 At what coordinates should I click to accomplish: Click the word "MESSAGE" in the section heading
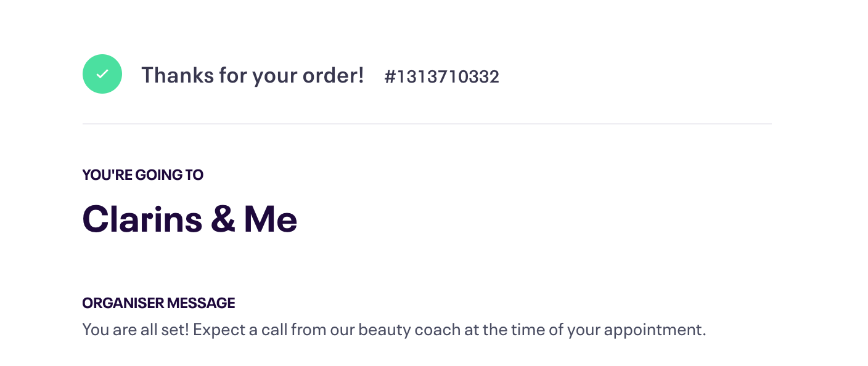click(x=200, y=303)
